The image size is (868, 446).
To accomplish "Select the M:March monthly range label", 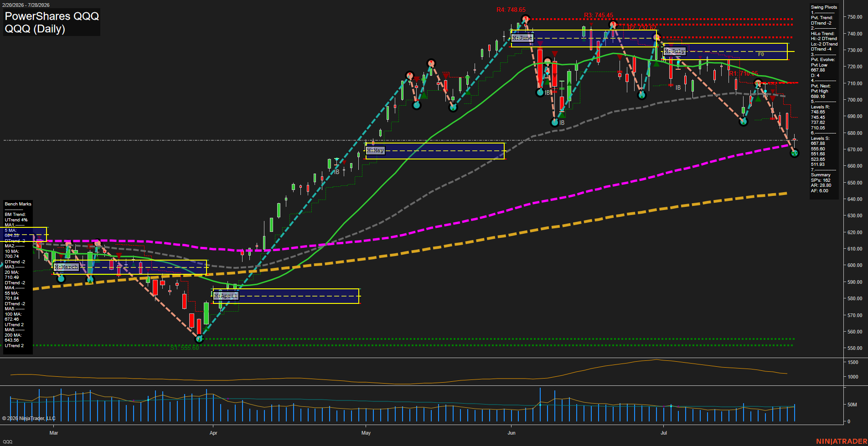I will pos(67,267).
